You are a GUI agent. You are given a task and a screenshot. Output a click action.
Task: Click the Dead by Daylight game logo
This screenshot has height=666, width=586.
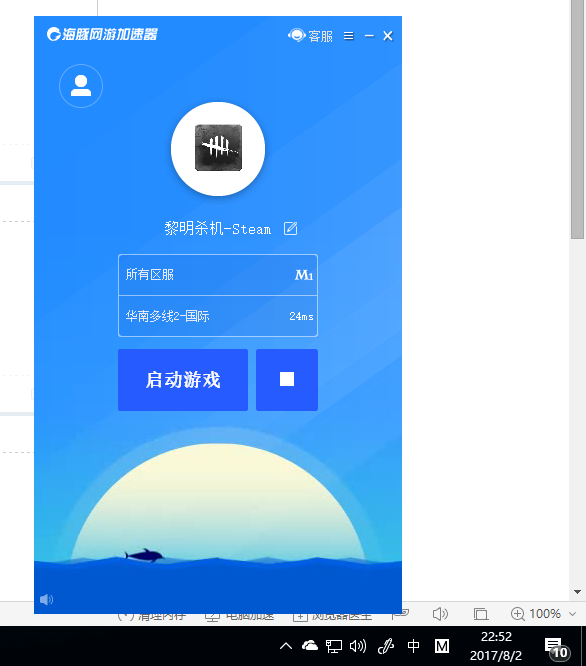(218, 148)
